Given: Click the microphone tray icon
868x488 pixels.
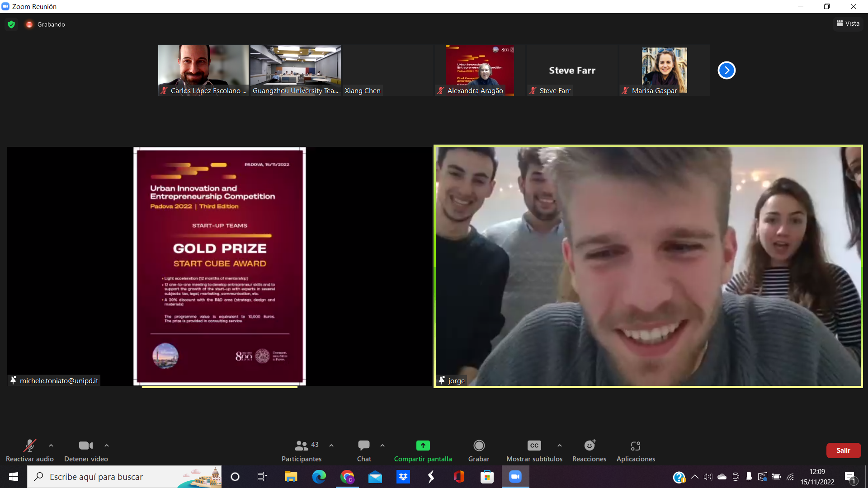Looking at the screenshot, I should [749, 477].
